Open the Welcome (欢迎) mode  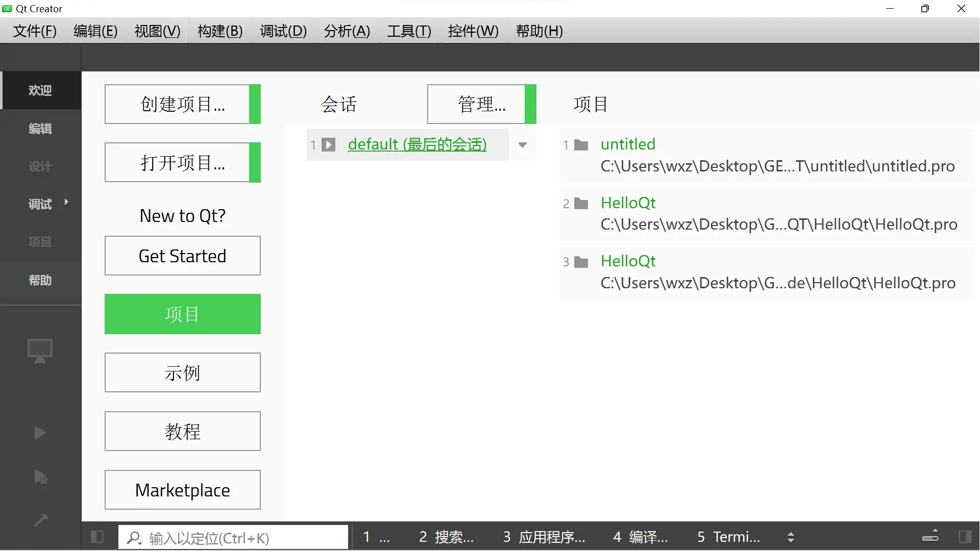point(40,90)
